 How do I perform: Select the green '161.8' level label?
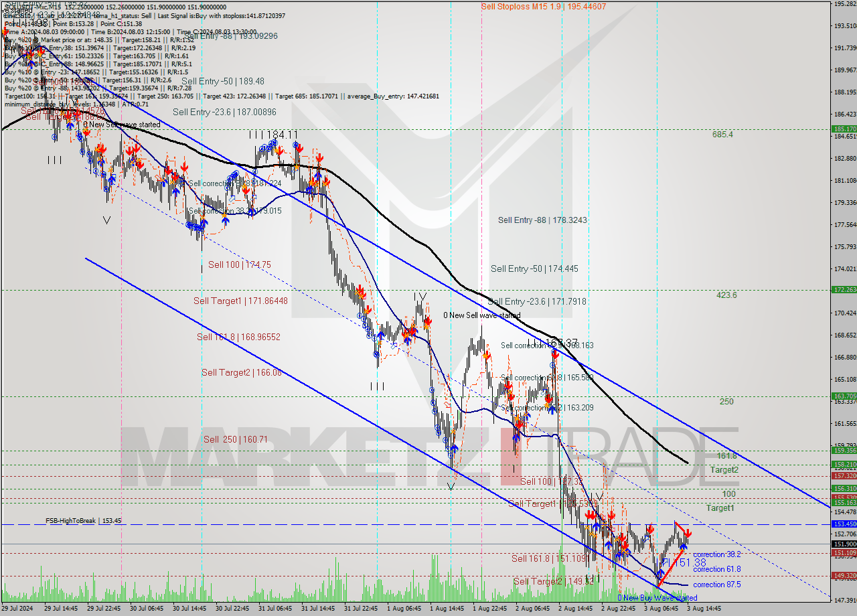click(727, 455)
